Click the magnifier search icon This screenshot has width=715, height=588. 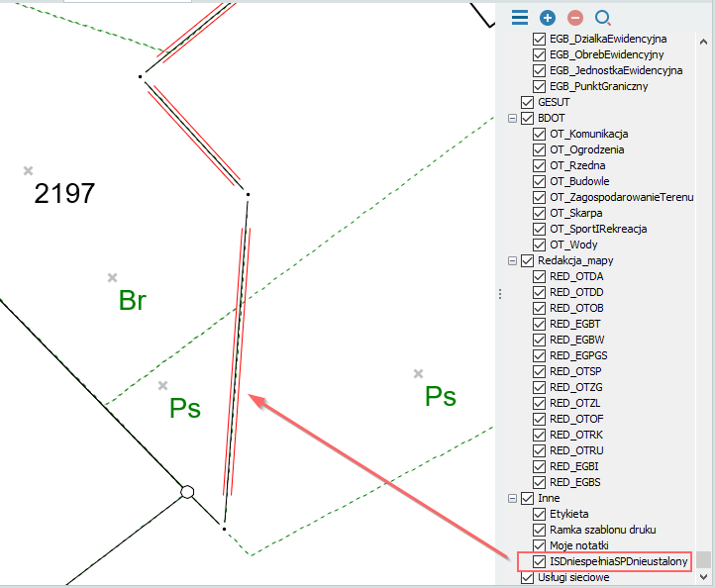602,17
